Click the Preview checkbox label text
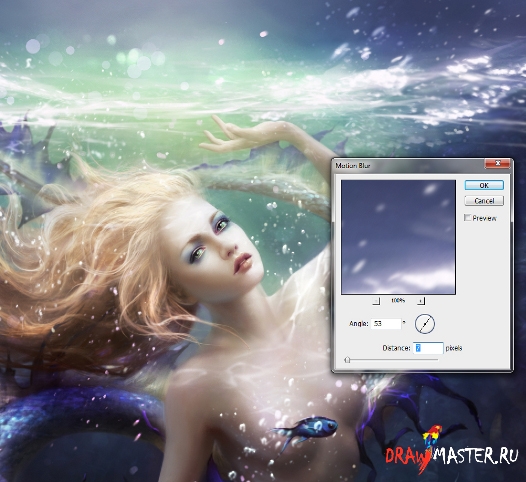 (484, 218)
